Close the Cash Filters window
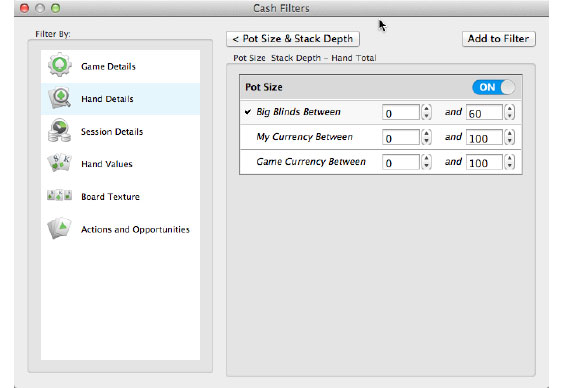The height and width of the screenshot is (388, 563). point(24,8)
